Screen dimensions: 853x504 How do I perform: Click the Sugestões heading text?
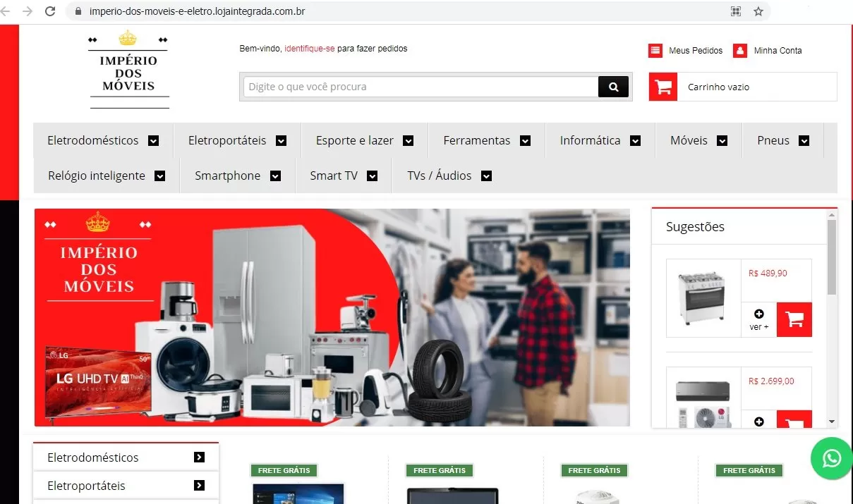pyautogui.click(x=695, y=227)
